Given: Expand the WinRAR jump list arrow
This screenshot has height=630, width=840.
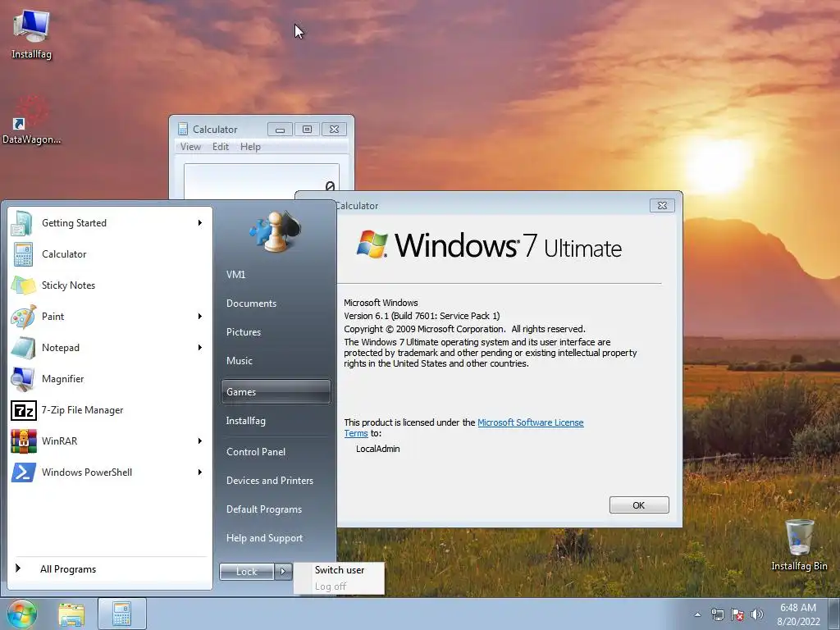Looking at the screenshot, I should 200,441.
